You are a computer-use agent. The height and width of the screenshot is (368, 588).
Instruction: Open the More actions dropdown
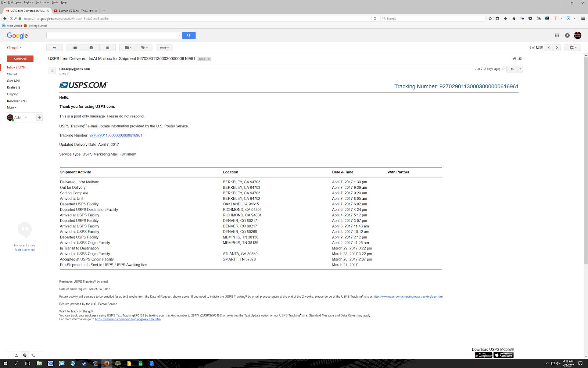[x=164, y=47]
